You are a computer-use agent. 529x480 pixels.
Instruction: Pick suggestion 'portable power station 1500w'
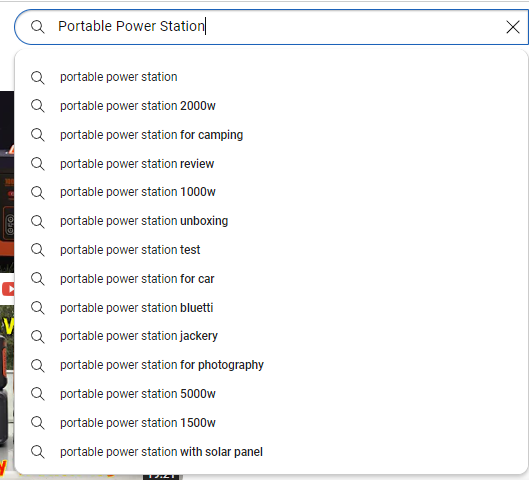point(271,423)
